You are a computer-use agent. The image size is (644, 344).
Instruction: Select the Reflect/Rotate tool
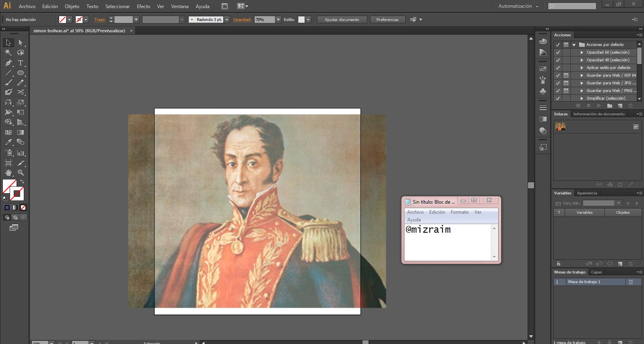pyautogui.click(x=8, y=102)
